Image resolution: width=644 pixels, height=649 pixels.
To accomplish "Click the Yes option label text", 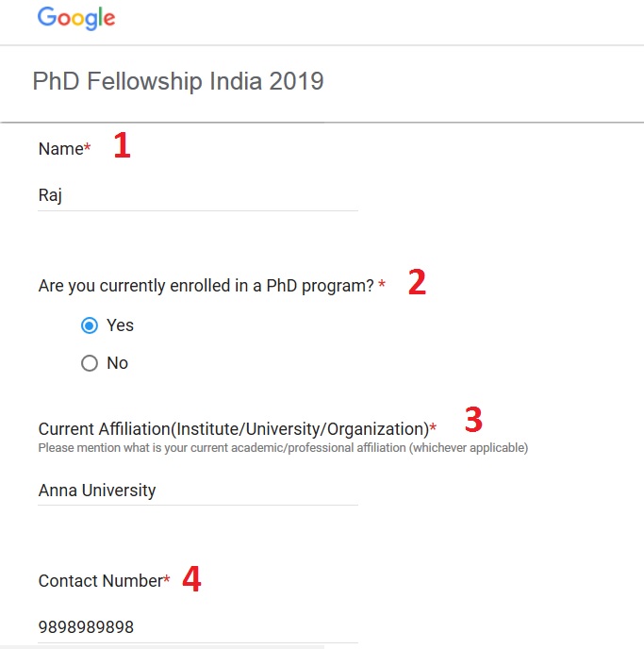I will click(x=120, y=325).
